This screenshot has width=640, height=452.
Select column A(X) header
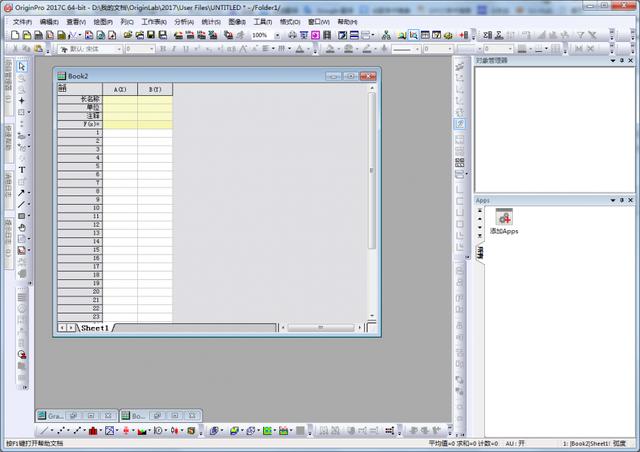(120, 89)
